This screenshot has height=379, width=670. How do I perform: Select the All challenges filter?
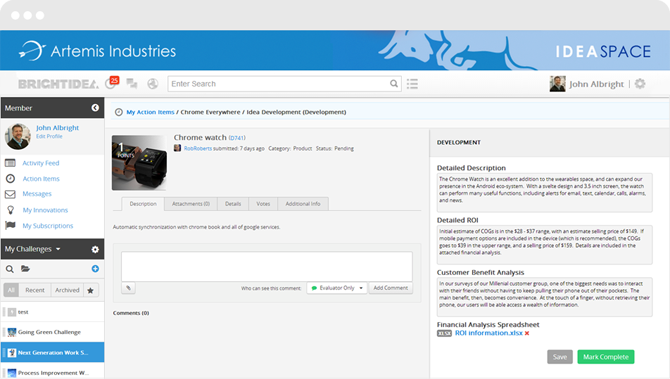click(11, 290)
